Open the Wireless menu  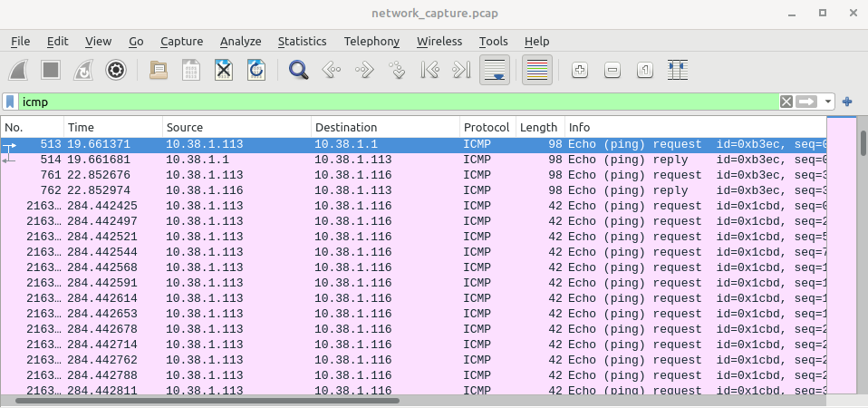[x=439, y=42]
